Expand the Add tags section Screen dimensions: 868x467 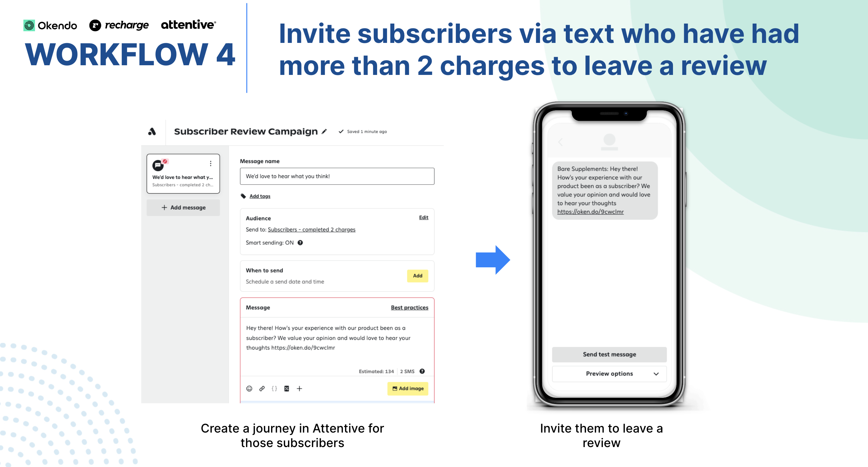[x=258, y=197]
